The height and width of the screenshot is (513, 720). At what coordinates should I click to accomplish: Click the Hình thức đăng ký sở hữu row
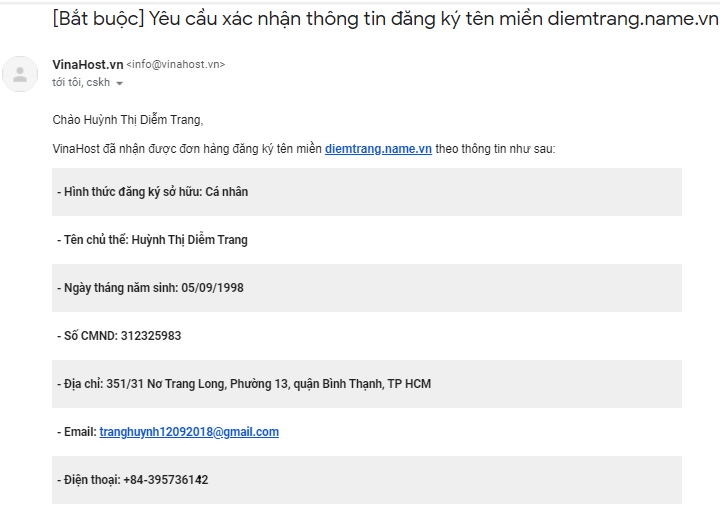(366, 192)
